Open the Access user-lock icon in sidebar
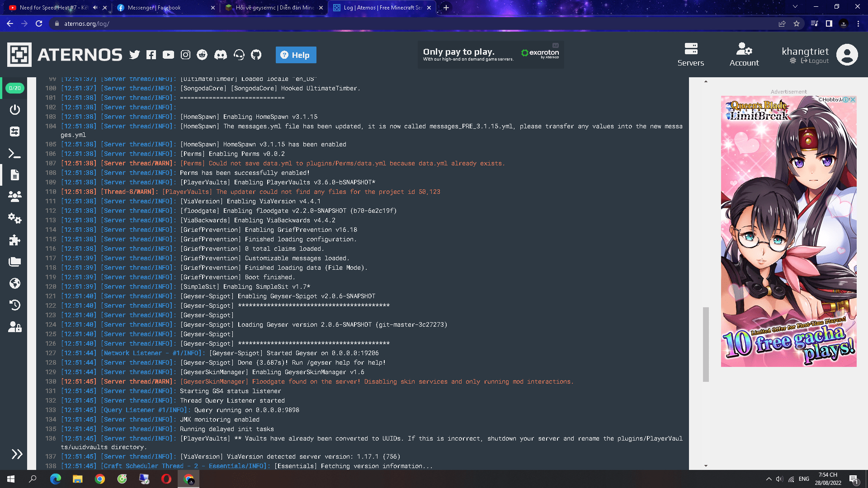Screen dimensions: 868x488 coord(15,327)
